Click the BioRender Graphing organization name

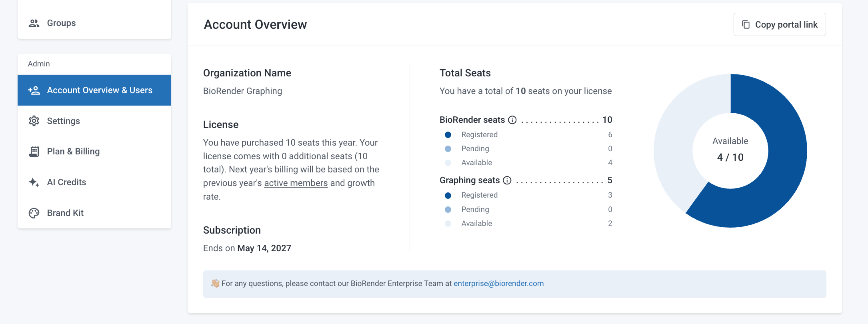(242, 91)
